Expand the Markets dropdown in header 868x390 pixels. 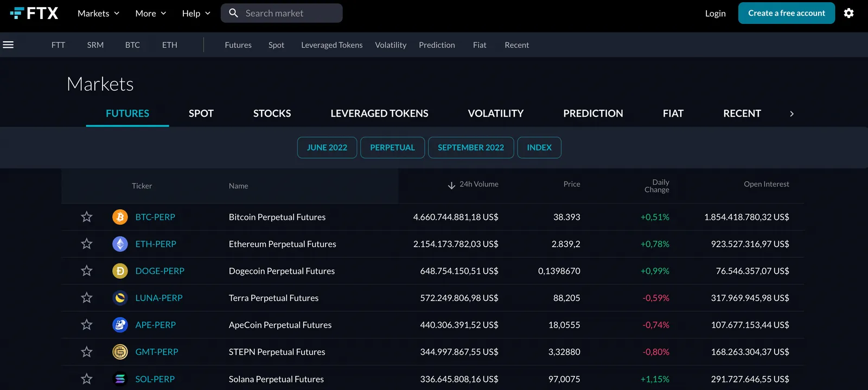tap(98, 13)
